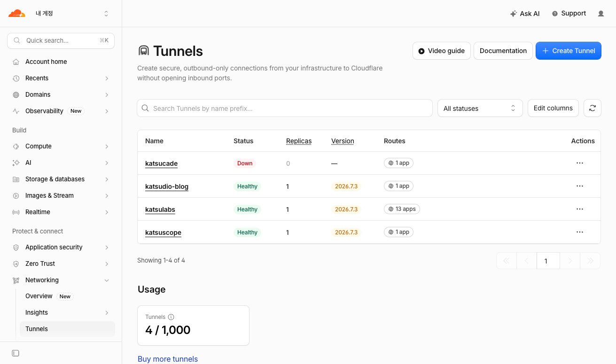The height and width of the screenshot is (364, 616).
Task: Open the user profile icon
Action: pyautogui.click(x=601, y=14)
